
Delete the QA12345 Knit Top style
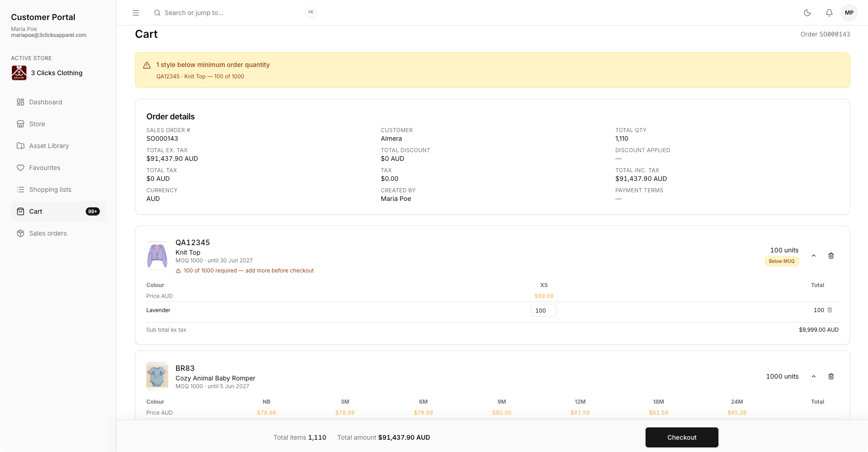(831, 256)
